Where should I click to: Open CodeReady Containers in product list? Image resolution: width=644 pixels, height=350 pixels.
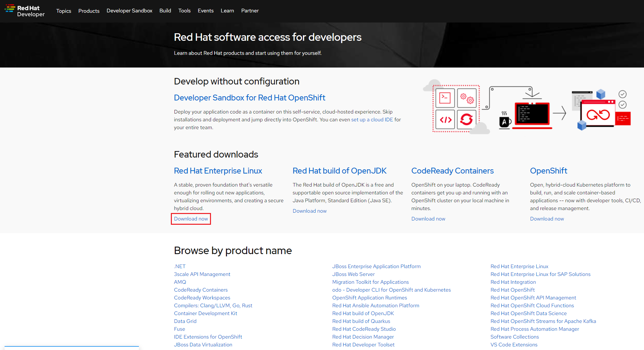click(x=201, y=290)
